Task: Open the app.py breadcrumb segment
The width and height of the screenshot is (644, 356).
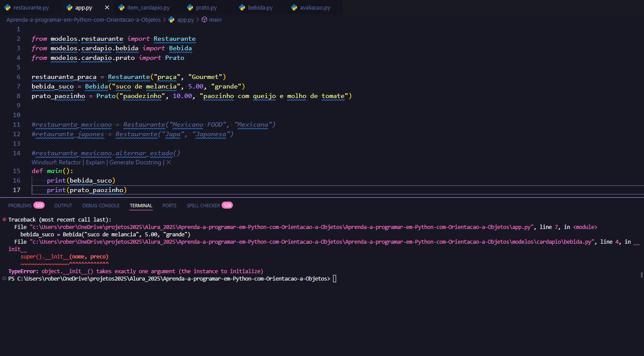Action: click(185, 20)
